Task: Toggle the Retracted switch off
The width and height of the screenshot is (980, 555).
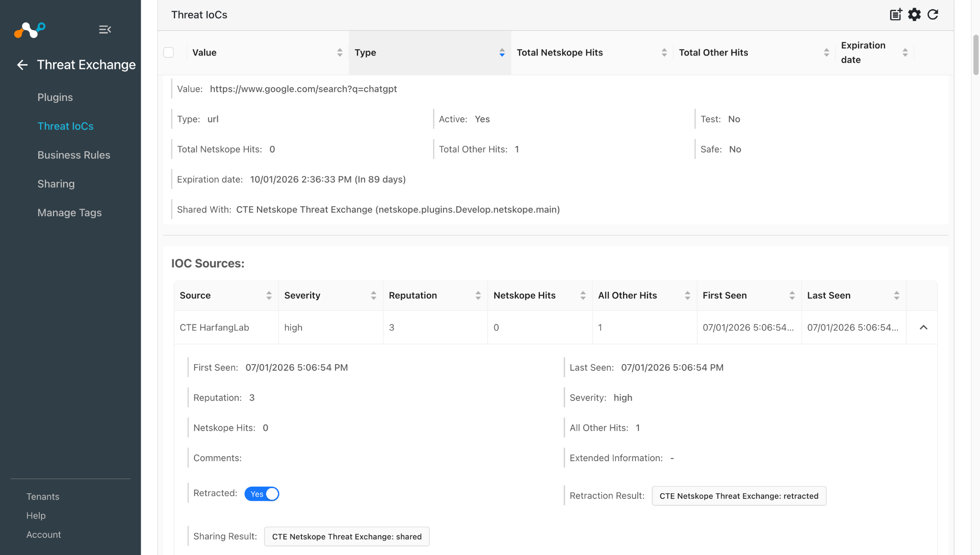Action: click(x=262, y=494)
